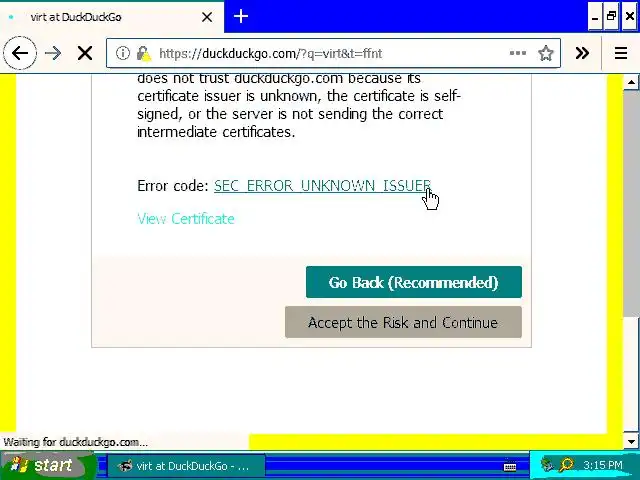Close the 'virt at DuckDuckGo' tab
640x480 pixels.
[207, 17]
